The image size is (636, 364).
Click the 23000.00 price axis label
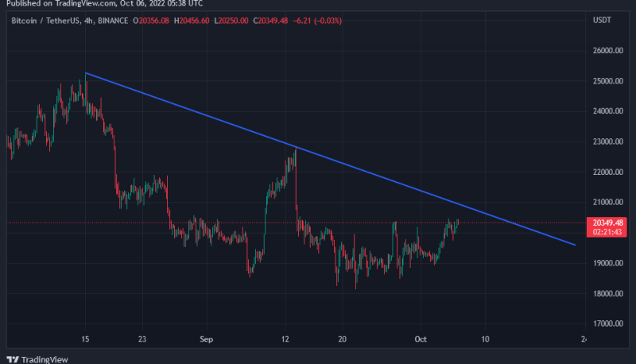[x=607, y=141]
